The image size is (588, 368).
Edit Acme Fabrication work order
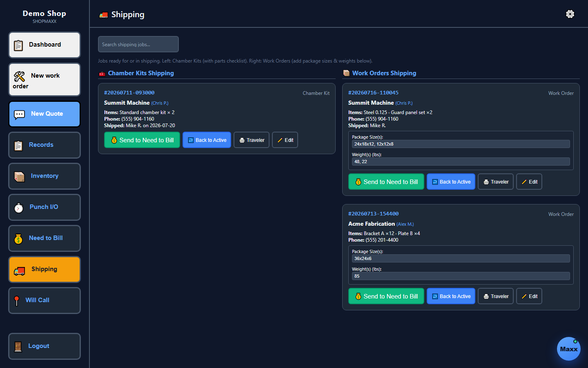[529, 296]
